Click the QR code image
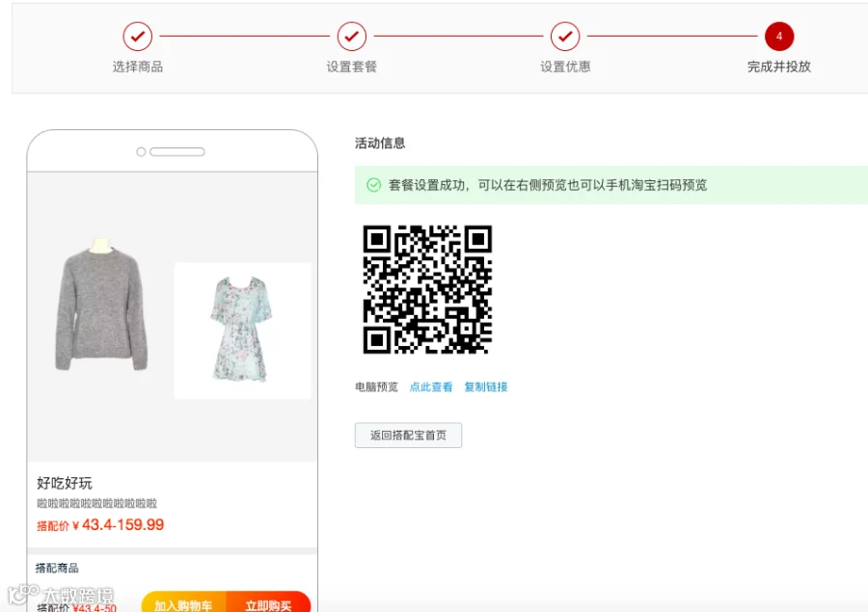The width and height of the screenshot is (868, 612). tap(427, 289)
